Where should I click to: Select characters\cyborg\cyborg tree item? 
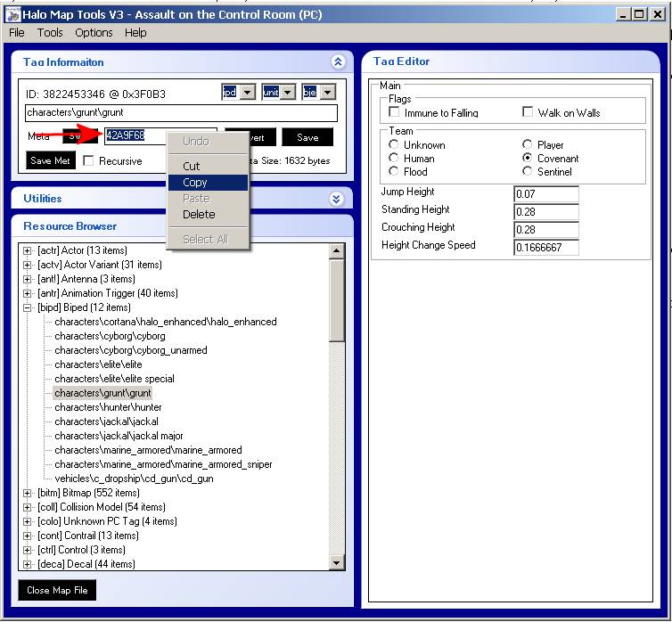[110, 336]
